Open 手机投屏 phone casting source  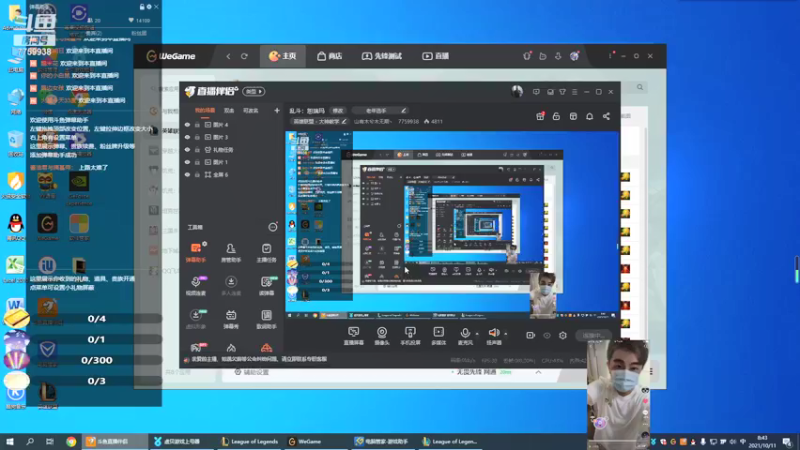click(410, 336)
